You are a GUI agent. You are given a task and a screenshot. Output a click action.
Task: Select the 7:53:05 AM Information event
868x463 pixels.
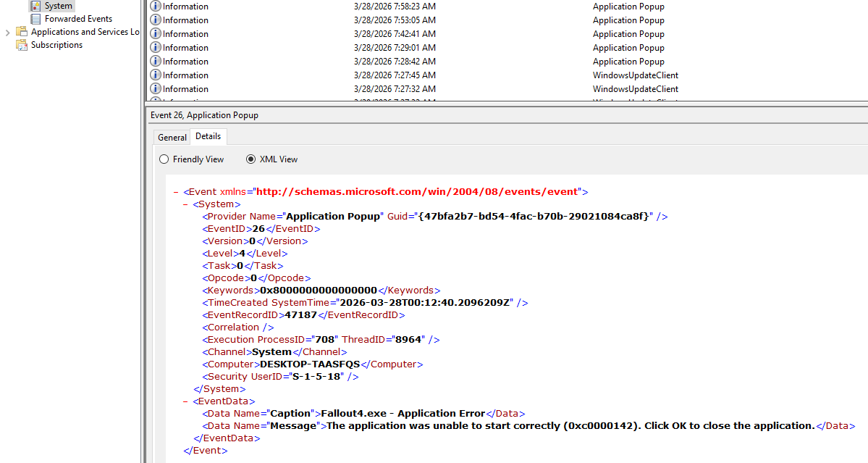click(x=507, y=20)
